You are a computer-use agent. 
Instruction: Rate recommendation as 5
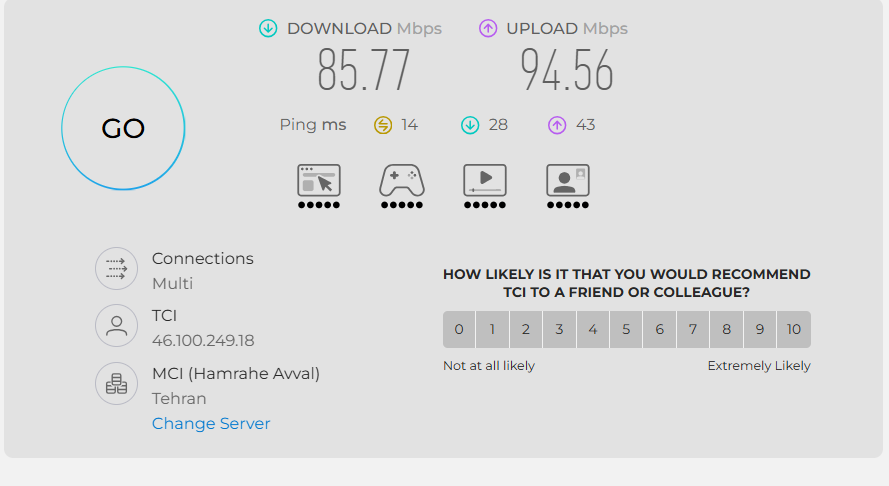click(x=626, y=329)
